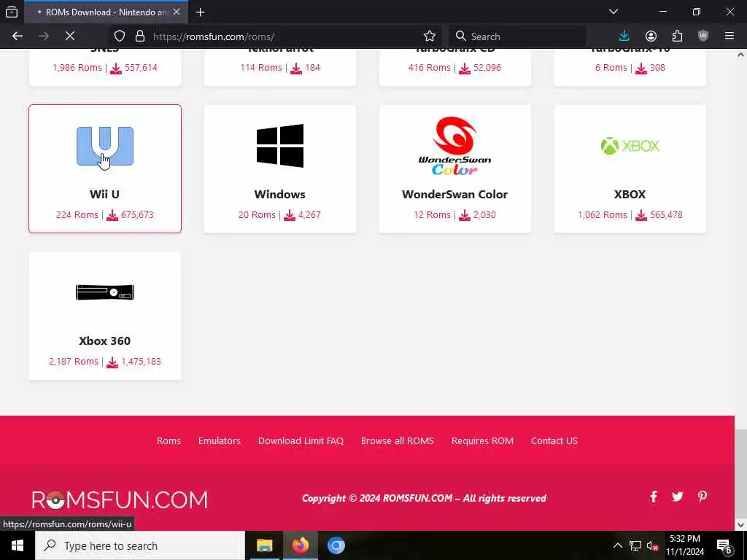
Task: Open the WonderSwan Color logo
Action: coord(455,146)
